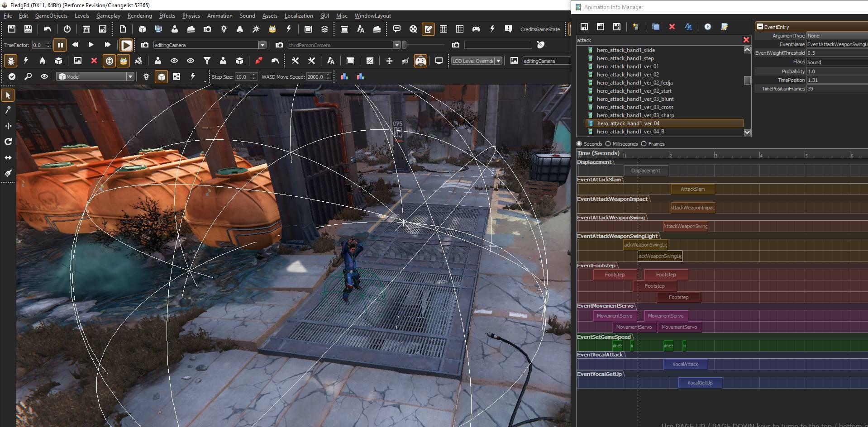Image resolution: width=868 pixels, height=427 pixels.
Task: Open the thirdPersonCamera dropdown
Action: click(x=396, y=45)
